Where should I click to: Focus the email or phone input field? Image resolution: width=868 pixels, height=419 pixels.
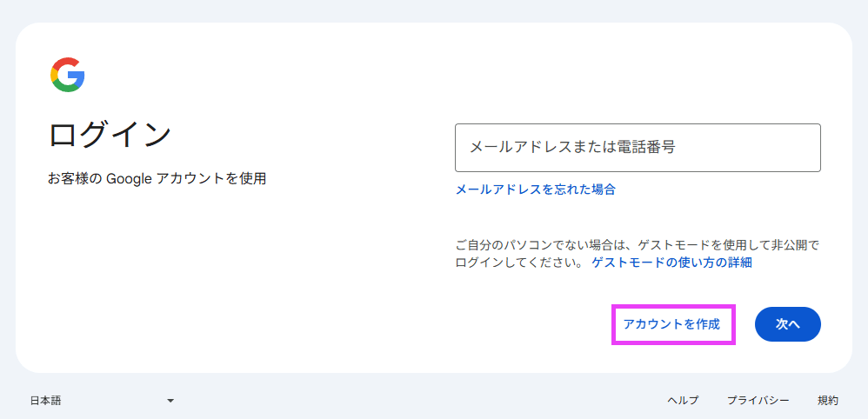click(638, 148)
